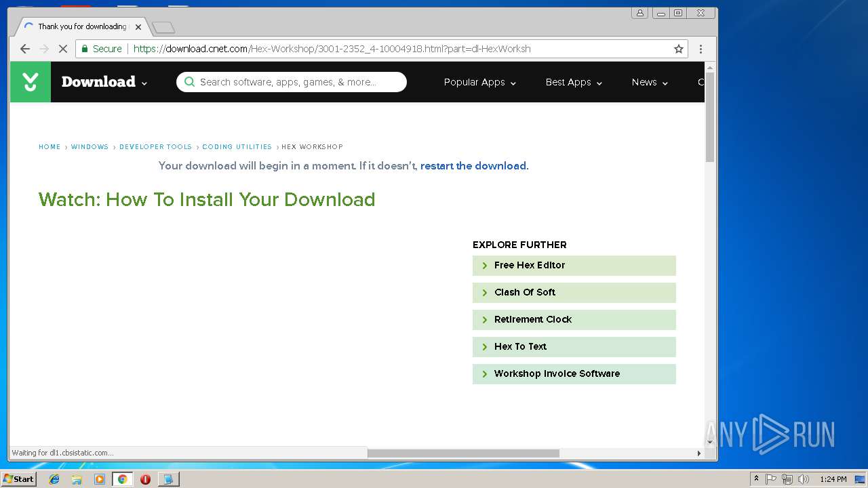Image resolution: width=868 pixels, height=488 pixels.
Task: Click the scrollbar up arrow
Action: pos(710,67)
